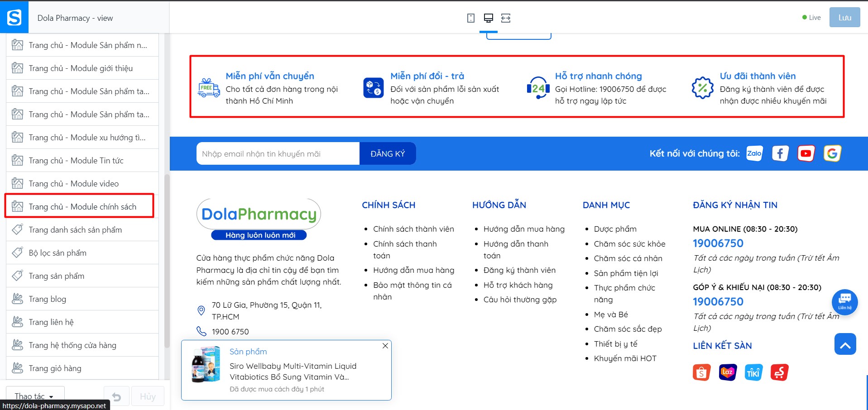Open the Google social icon
The height and width of the screenshot is (410, 868).
tap(832, 153)
